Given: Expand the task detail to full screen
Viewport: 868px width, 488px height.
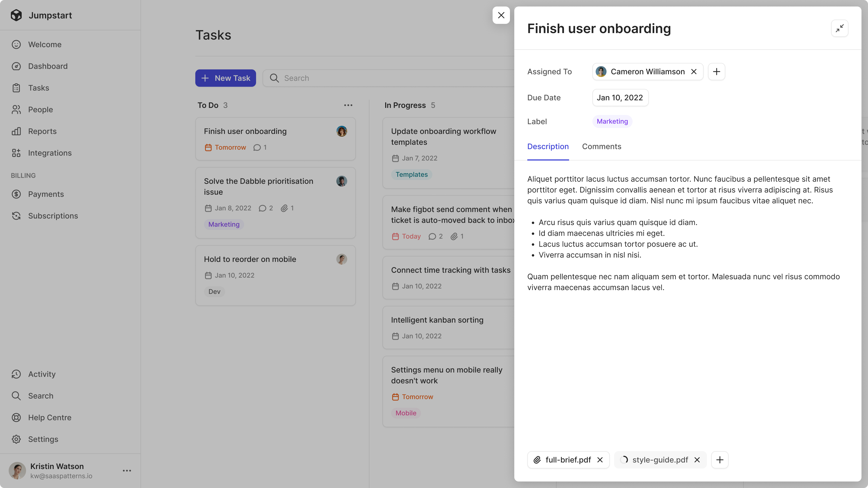Looking at the screenshot, I should tap(840, 28).
